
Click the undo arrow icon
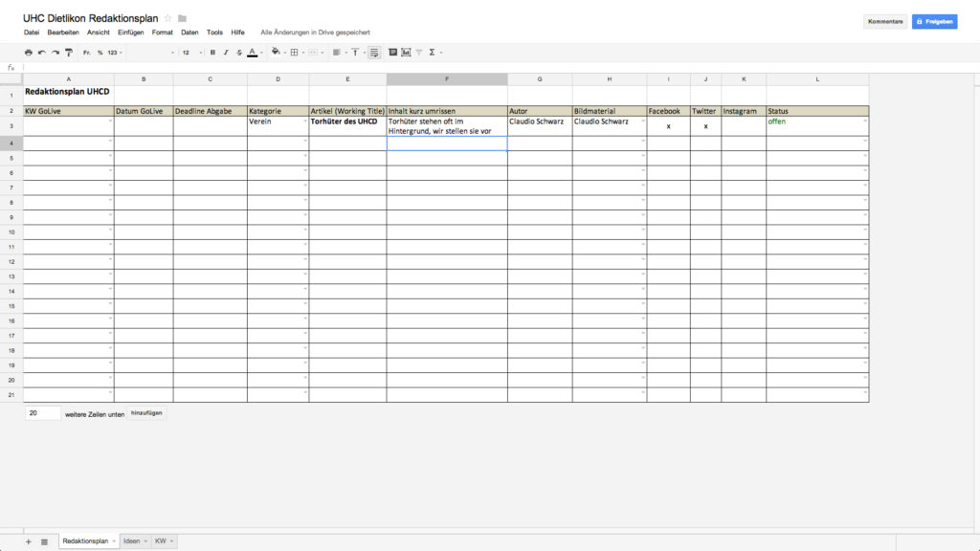click(x=42, y=53)
